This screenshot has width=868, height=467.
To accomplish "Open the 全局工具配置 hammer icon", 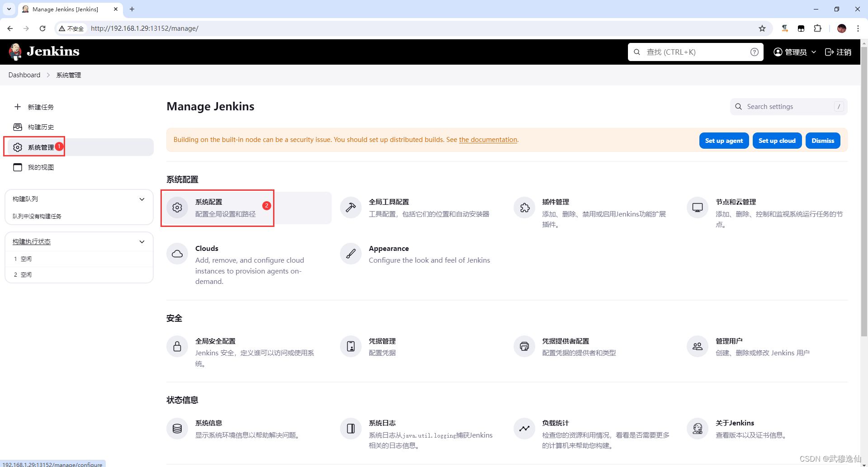I will tap(351, 208).
